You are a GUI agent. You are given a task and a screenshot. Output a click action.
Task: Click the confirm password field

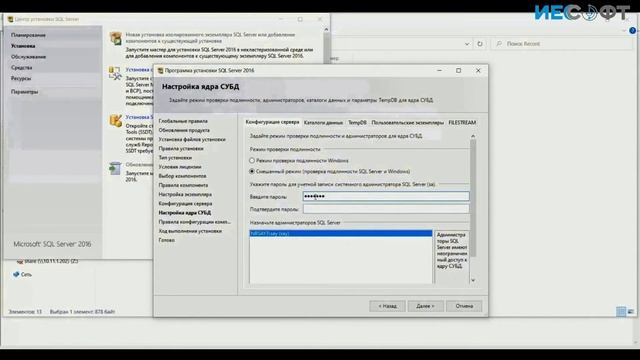point(386,209)
